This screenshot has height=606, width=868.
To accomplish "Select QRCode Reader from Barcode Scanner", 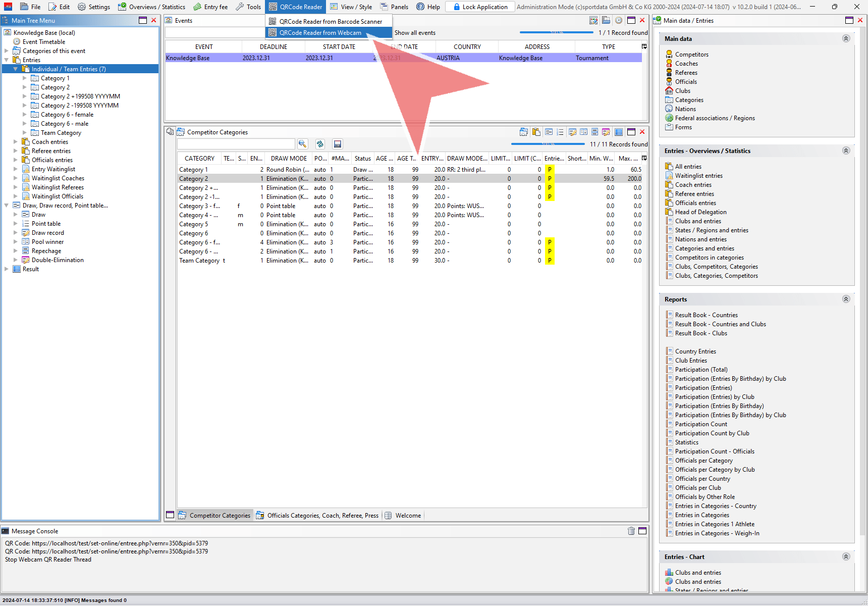I will point(331,21).
